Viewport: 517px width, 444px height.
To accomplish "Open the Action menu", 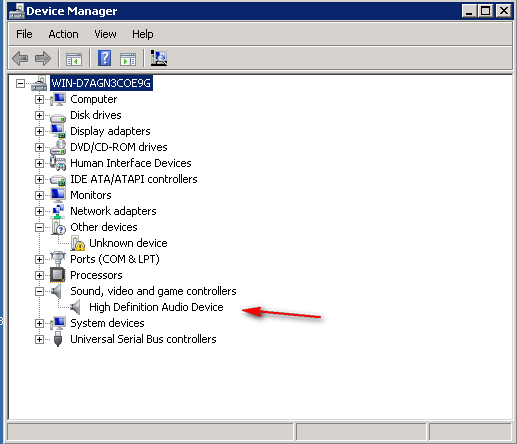I will (x=63, y=34).
